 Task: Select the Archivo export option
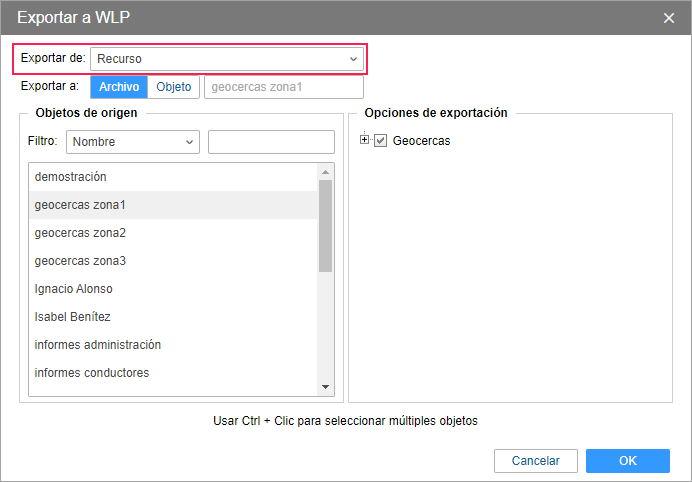point(119,87)
